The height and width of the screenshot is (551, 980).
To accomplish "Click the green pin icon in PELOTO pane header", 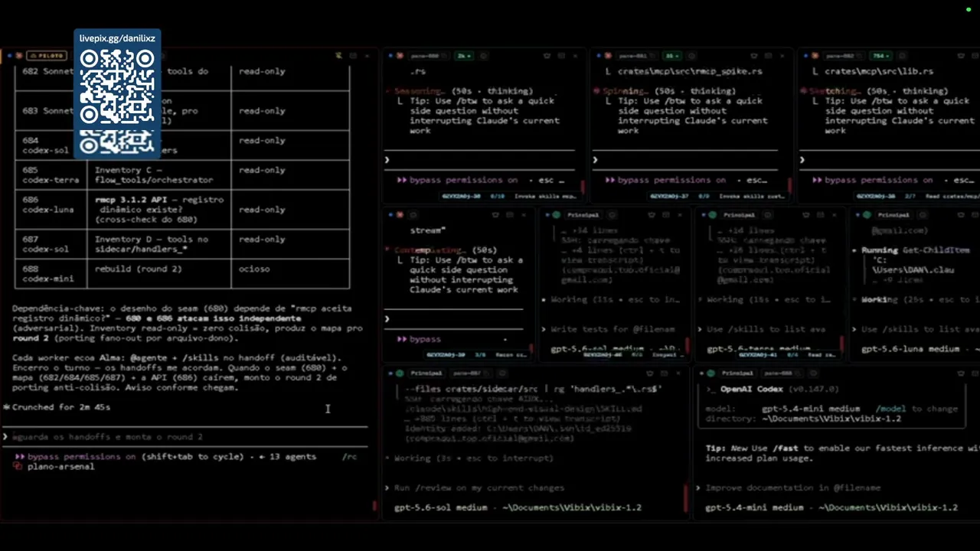I will [338, 56].
